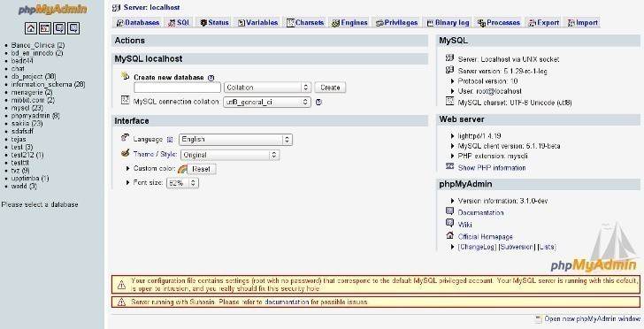Select the sakila database

click(27, 124)
